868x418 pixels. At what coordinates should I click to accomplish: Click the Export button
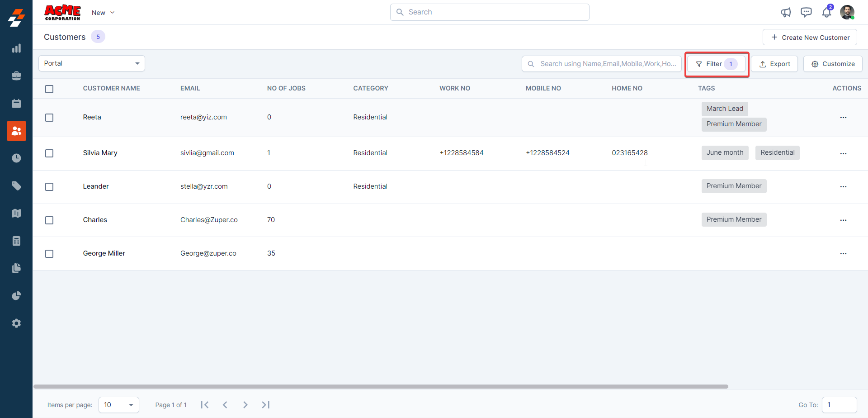point(774,64)
